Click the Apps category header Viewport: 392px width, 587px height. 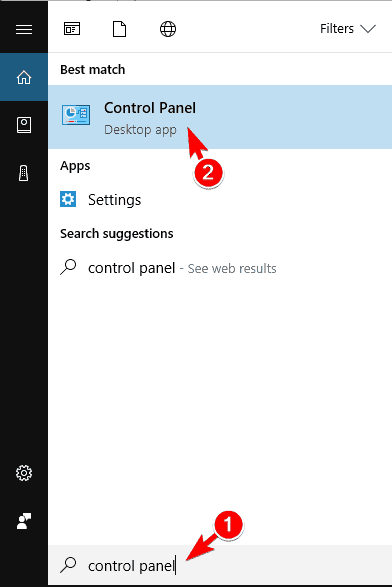pos(75,166)
